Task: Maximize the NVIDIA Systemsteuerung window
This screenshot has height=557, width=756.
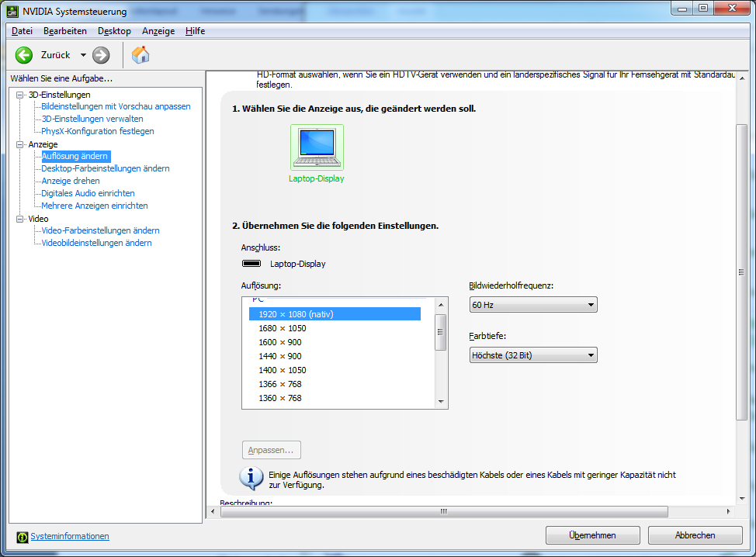Action: coord(703,9)
